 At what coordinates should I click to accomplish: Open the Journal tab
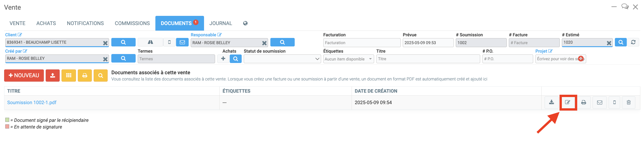(x=221, y=23)
